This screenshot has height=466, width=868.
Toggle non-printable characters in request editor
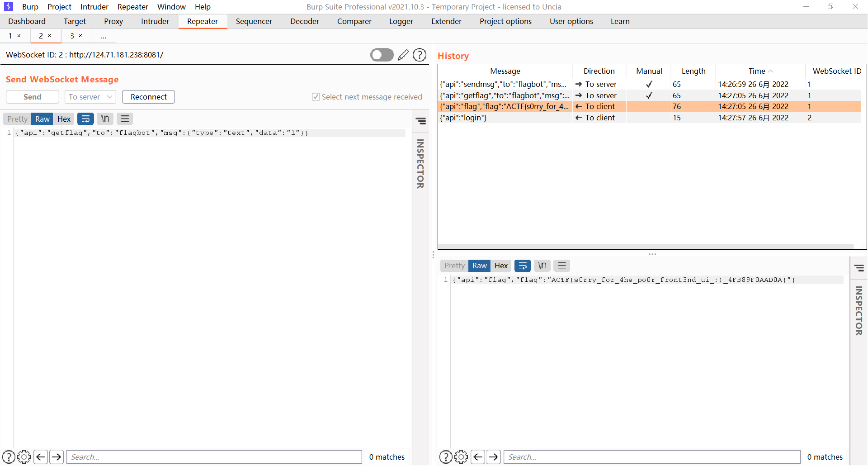click(105, 119)
